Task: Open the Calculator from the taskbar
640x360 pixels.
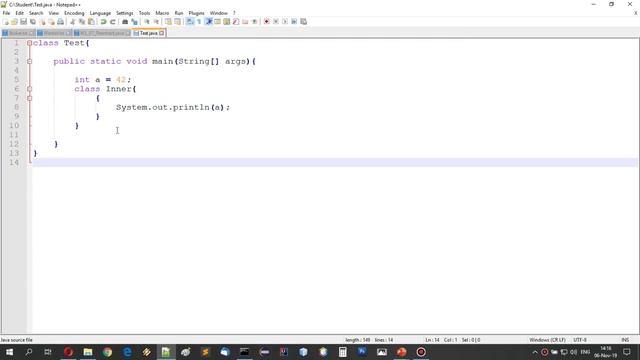Action: [342, 352]
